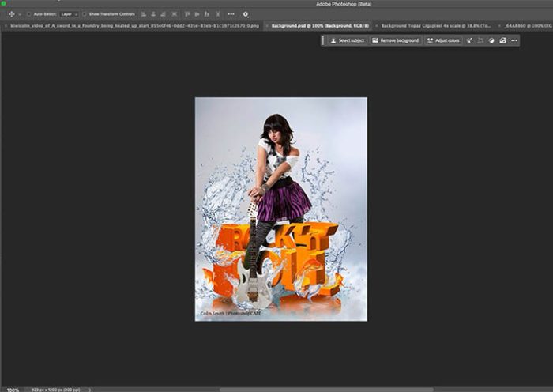Click the Move tool icon in options bar
The width and height of the screenshot is (553, 392).
pyautogui.click(x=10, y=13)
